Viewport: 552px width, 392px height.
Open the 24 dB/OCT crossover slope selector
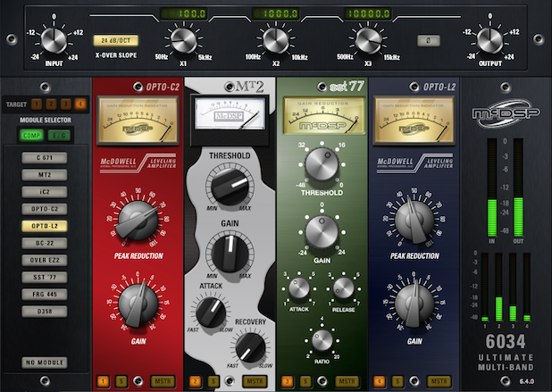[116, 41]
